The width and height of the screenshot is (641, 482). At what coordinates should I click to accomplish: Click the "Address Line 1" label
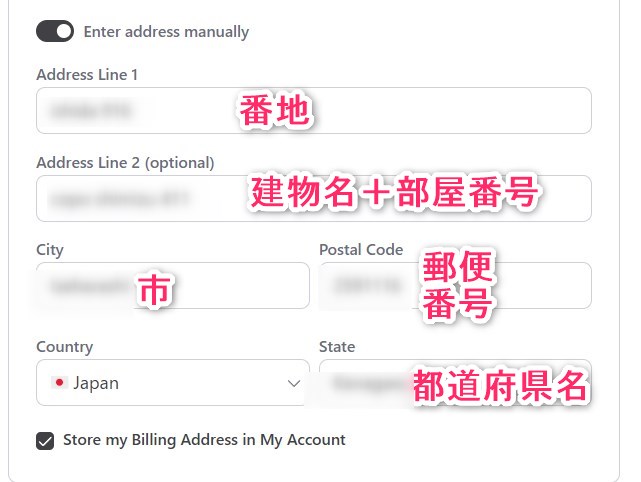86,74
